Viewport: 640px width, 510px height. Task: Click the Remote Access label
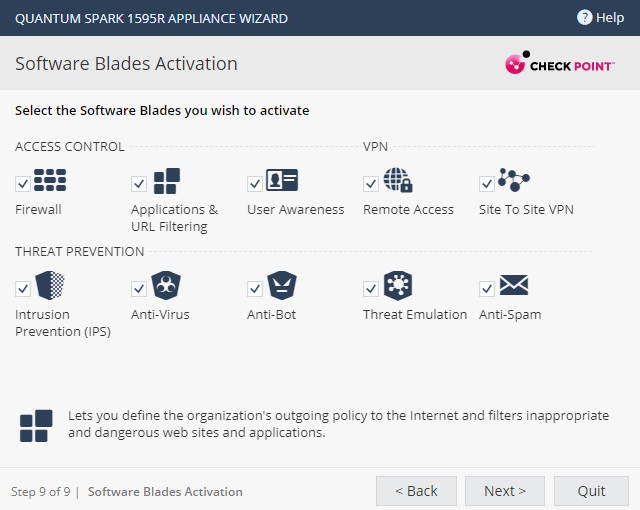tap(408, 209)
